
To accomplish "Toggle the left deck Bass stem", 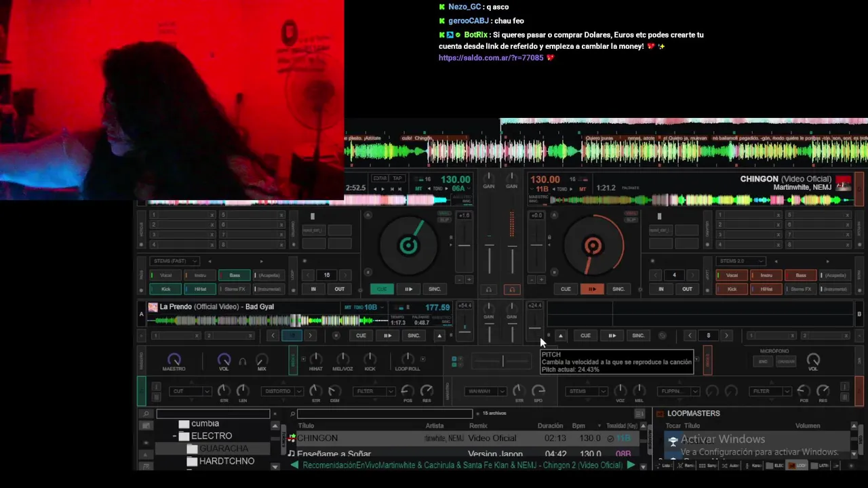I will (x=234, y=275).
